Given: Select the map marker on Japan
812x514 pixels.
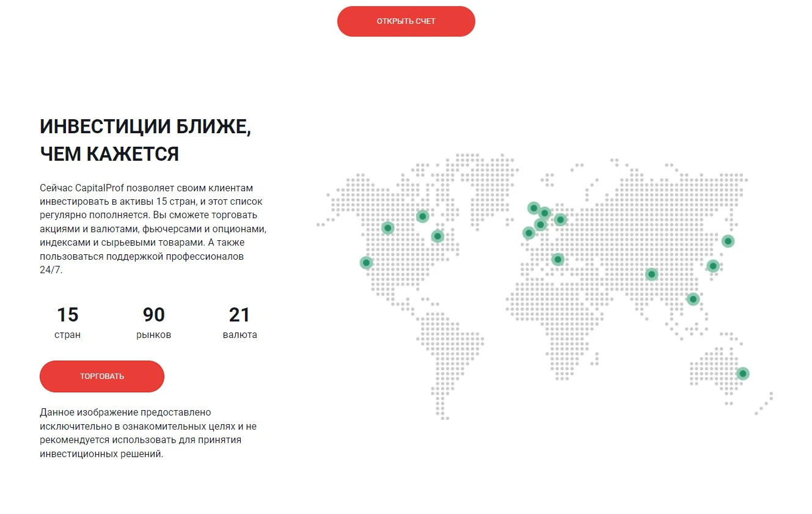Looking at the screenshot, I should (728, 241).
